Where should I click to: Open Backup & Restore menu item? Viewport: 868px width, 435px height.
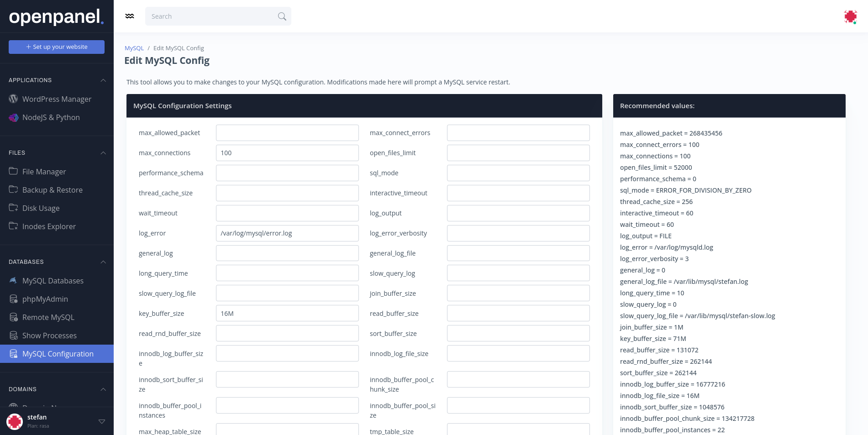pyautogui.click(x=57, y=190)
